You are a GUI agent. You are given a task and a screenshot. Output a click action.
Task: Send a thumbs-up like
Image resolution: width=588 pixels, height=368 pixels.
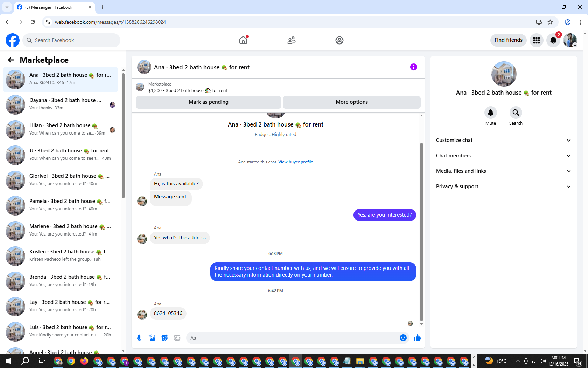pos(417,338)
